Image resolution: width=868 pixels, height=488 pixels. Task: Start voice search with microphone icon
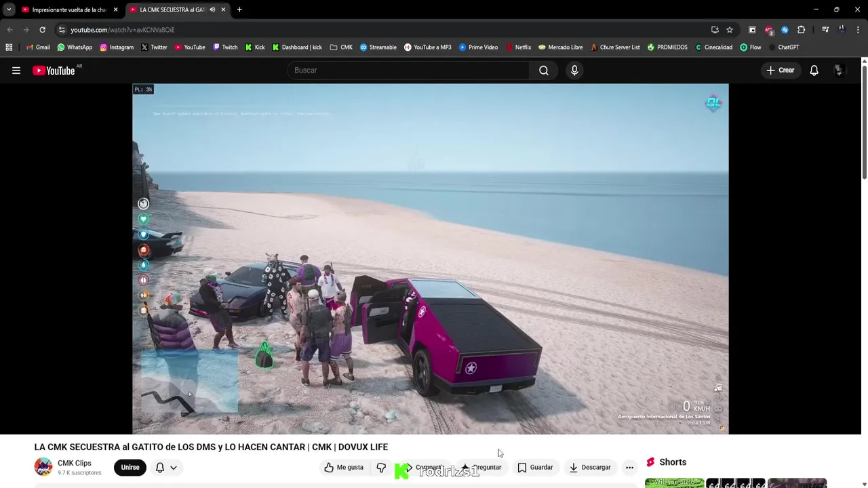click(x=574, y=70)
